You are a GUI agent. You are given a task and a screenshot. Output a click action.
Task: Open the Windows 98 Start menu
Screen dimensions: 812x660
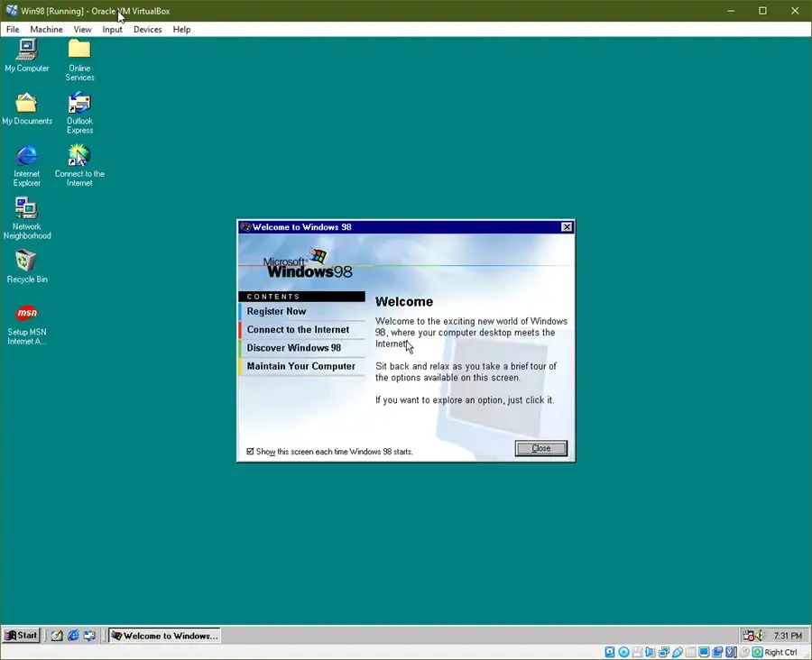click(x=22, y=635)
